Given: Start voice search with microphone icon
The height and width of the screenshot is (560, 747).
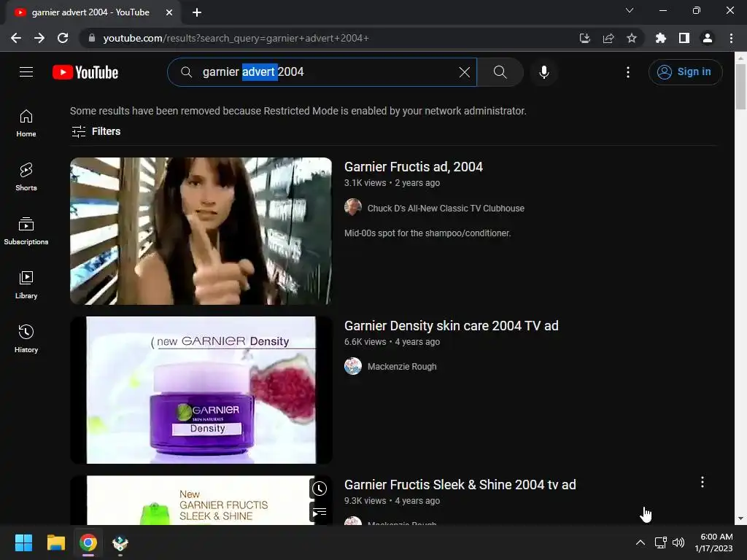Looking at the screenshot, I should (x=543, y=72).
